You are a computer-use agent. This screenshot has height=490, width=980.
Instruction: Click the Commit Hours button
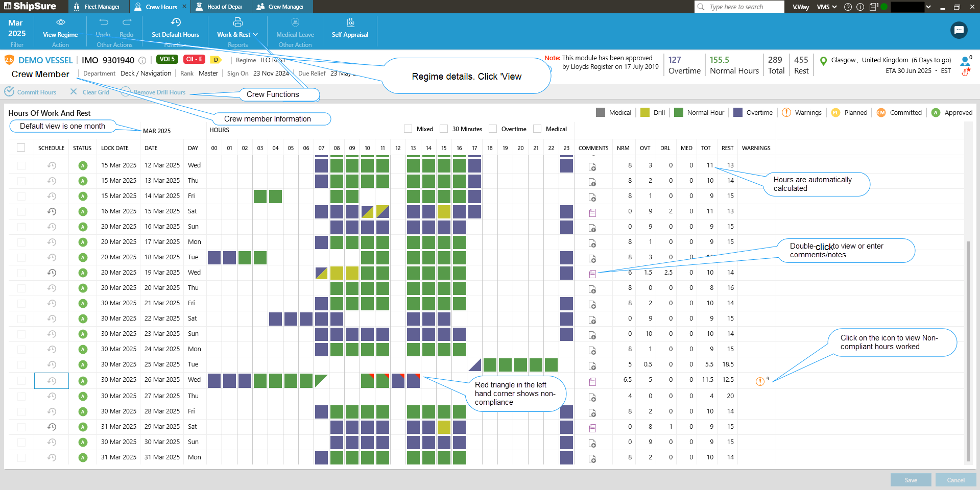pos(31,92)
